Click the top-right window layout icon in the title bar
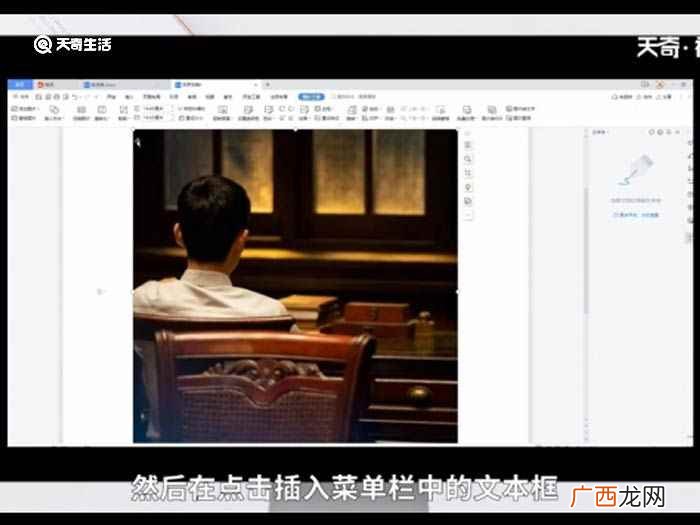 click(x=645, y=84)
